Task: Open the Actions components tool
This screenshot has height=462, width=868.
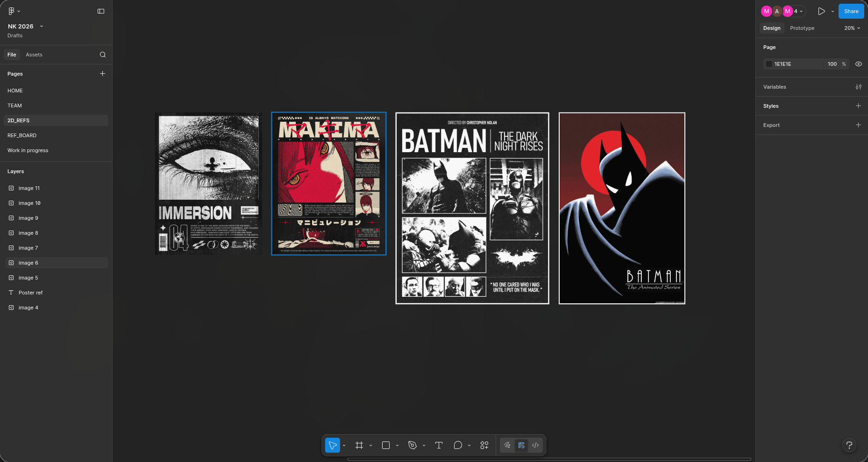Action: point(484,445)
